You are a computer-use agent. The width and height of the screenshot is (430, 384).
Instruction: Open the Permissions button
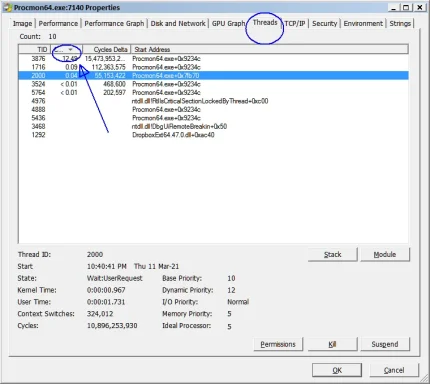(x=278, y=344)
